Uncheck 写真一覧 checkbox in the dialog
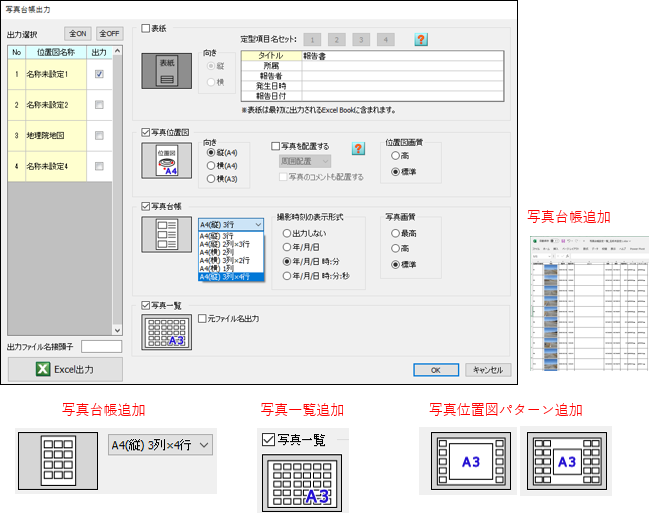 146,305
